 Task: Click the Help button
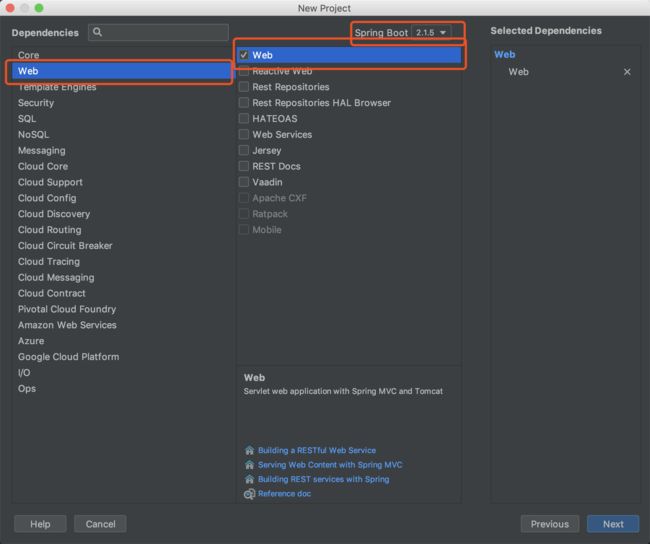[x=40, y=524]
